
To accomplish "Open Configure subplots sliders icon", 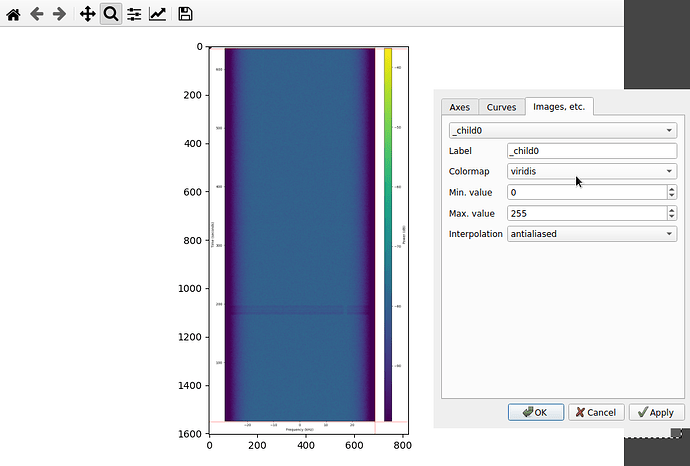I will pyautogui.click(x=134, y=14).
